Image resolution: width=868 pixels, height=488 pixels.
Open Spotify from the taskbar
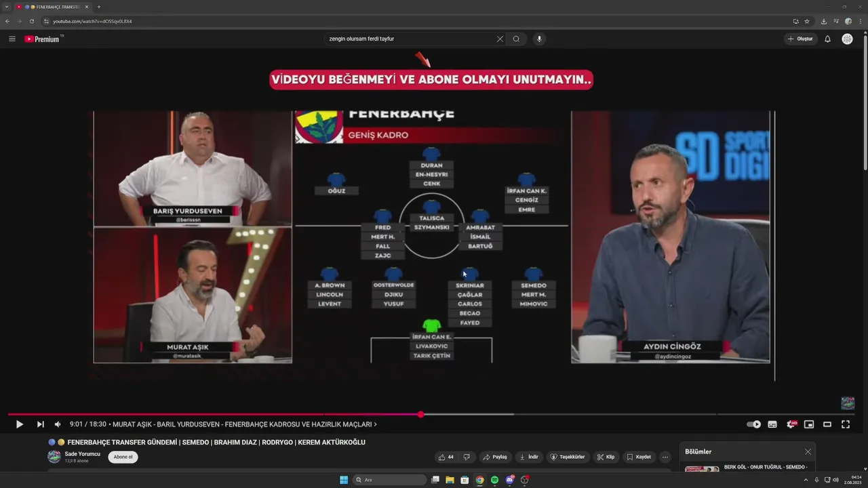tap(494, 480)
